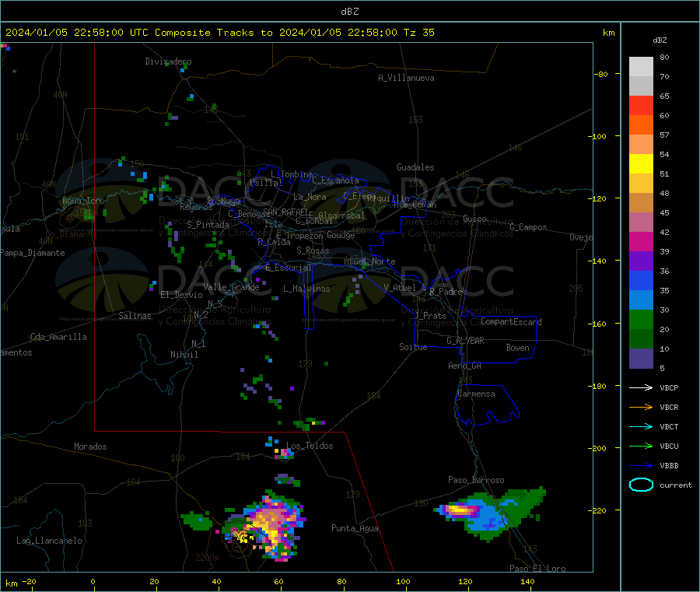
Task: Pick the magenta 42–39 dBZ swatch
Action: pyautogui.click(x=641, y=241)
